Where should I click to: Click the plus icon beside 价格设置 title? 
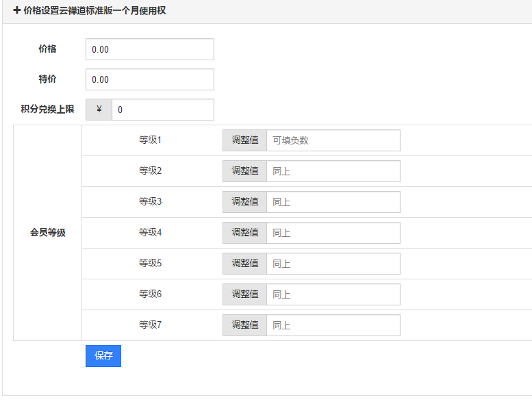coord(17,11)
